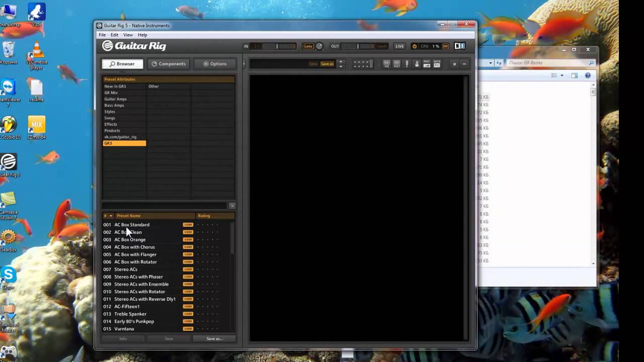Open the Edit menu

pos(115,35)
